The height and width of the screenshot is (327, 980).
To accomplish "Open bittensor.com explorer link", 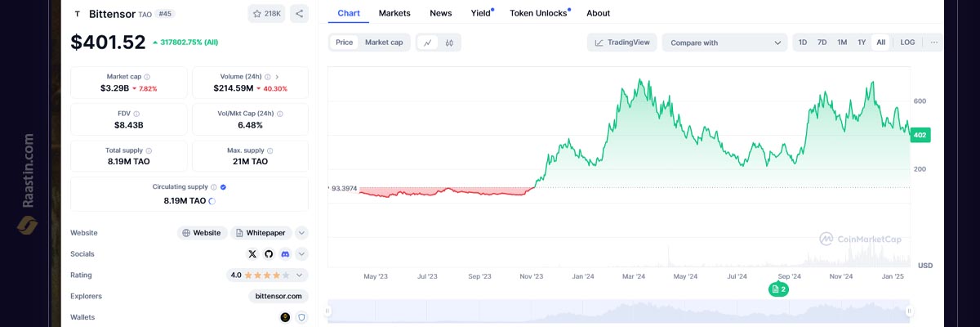I will 278,296.
